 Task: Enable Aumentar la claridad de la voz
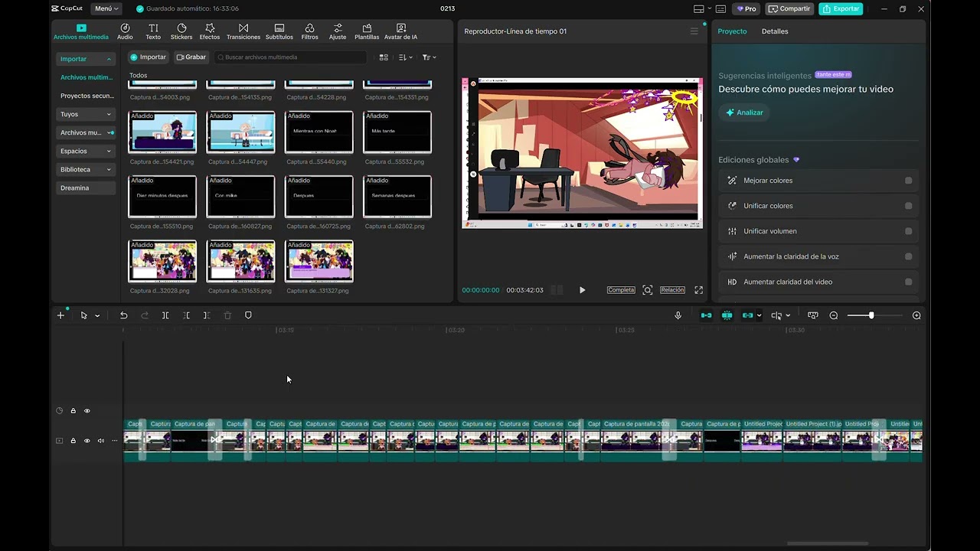click(x=909, y=256)
